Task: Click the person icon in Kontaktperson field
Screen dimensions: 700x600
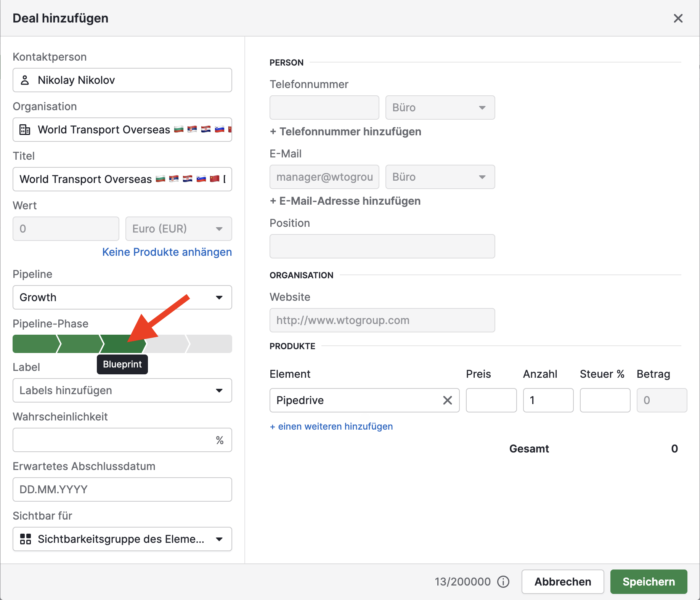Action: (25, 80)
